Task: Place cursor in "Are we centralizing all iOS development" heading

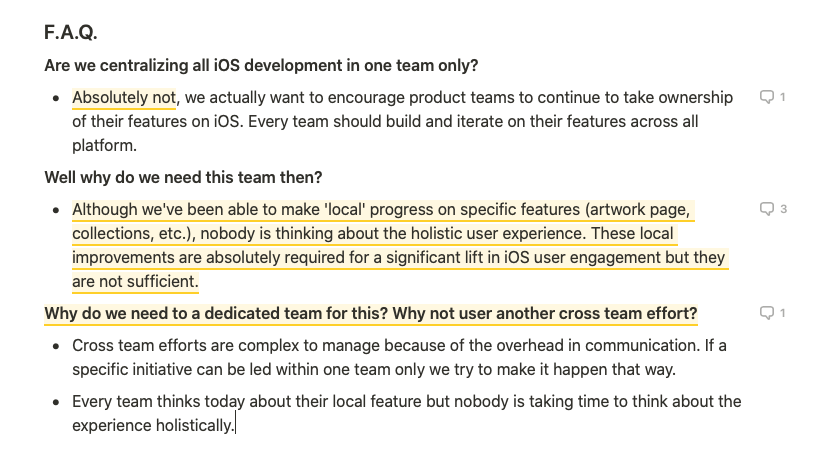Action: (x=261, y=65)
